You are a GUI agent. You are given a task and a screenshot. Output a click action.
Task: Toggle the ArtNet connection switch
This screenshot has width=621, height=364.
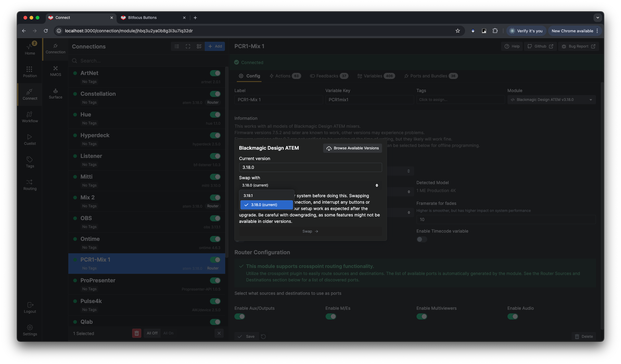pyautogui.click(x=215, y=73)
